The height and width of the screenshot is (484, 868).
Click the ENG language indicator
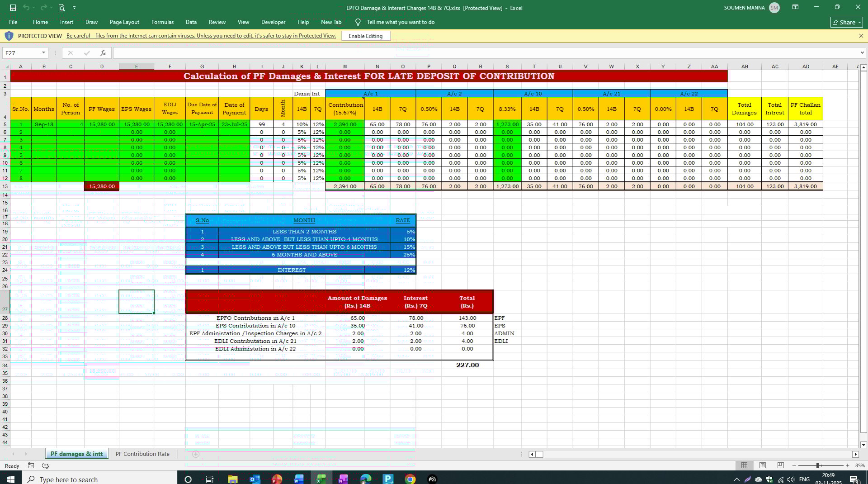804,479
